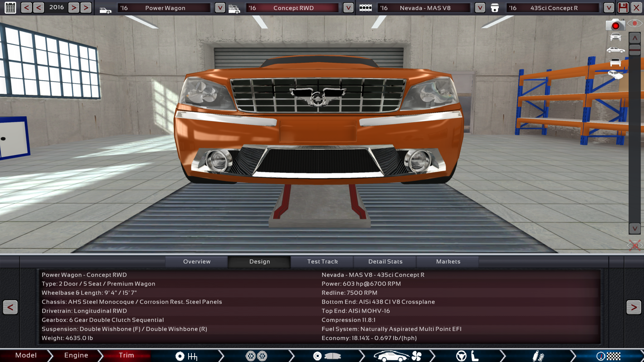Go to the Engine section
The image size is (644, 362).
click(x=76, y=355)
